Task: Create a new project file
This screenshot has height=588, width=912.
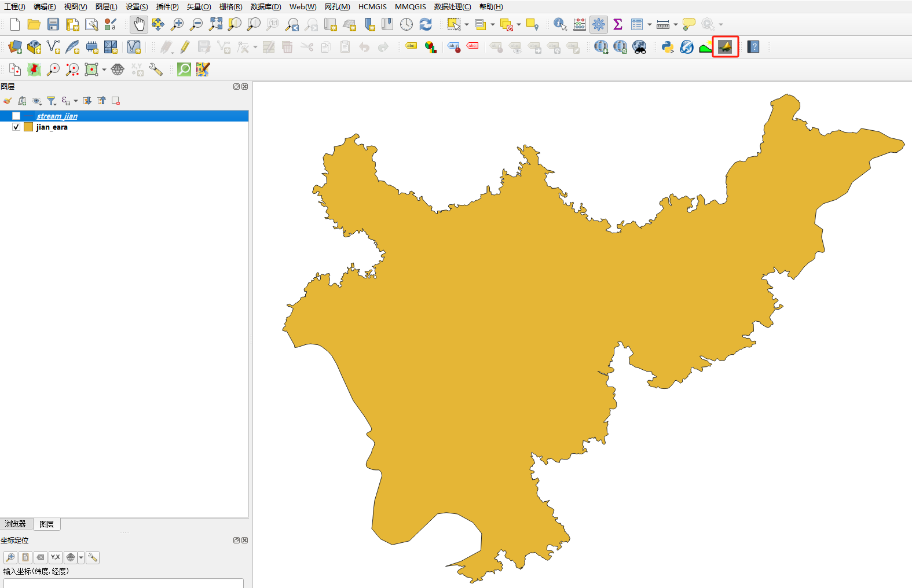Action: [x=15, y=24]
